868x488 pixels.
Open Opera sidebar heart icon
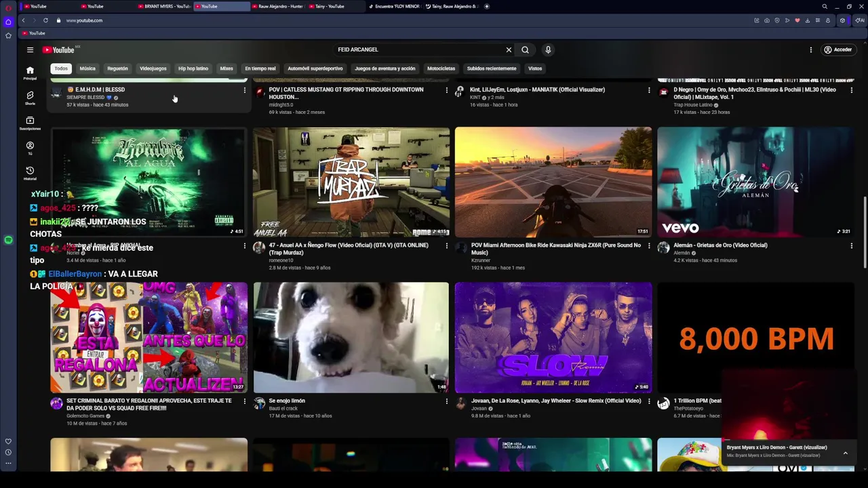click(8, 441)
